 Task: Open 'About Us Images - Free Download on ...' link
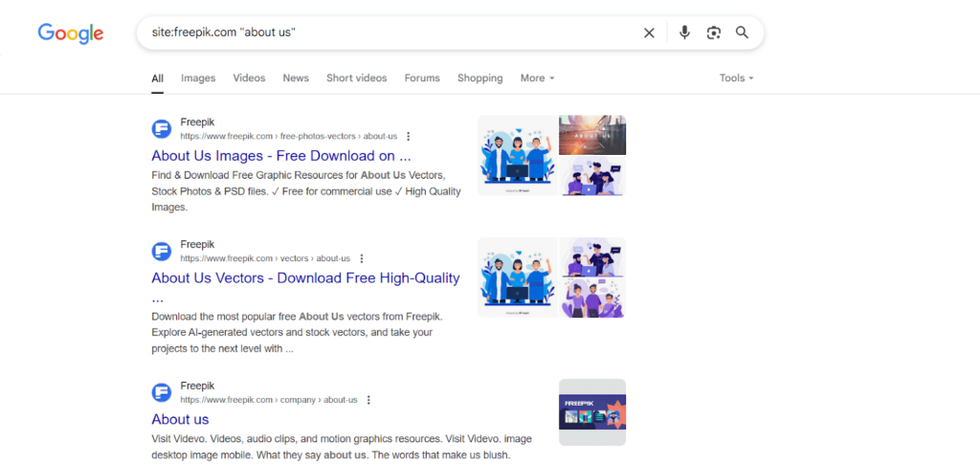point(281,156)
